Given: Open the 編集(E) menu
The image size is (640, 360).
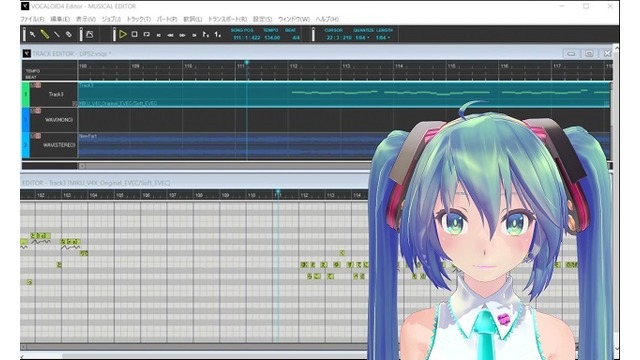Looking at the screenshot, I should [60, 19].
